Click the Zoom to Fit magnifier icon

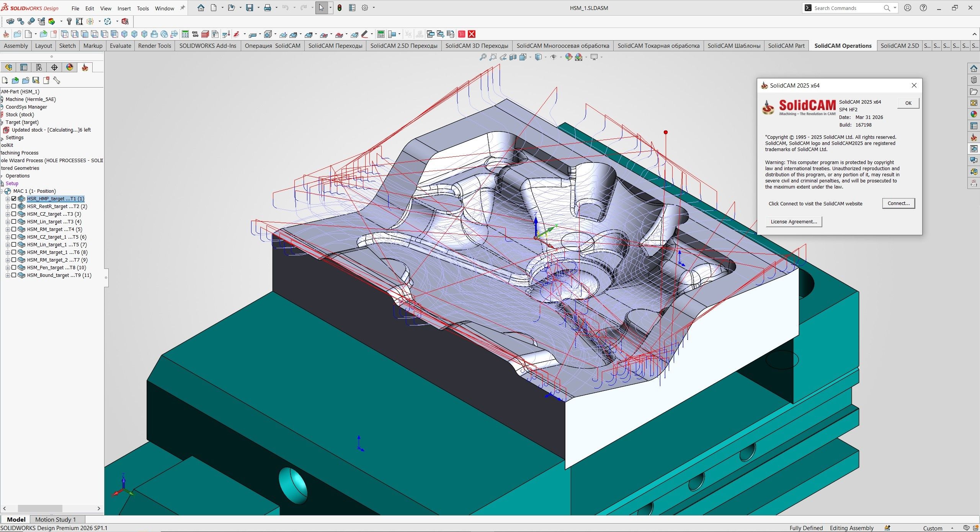click(x=483, y=57)
